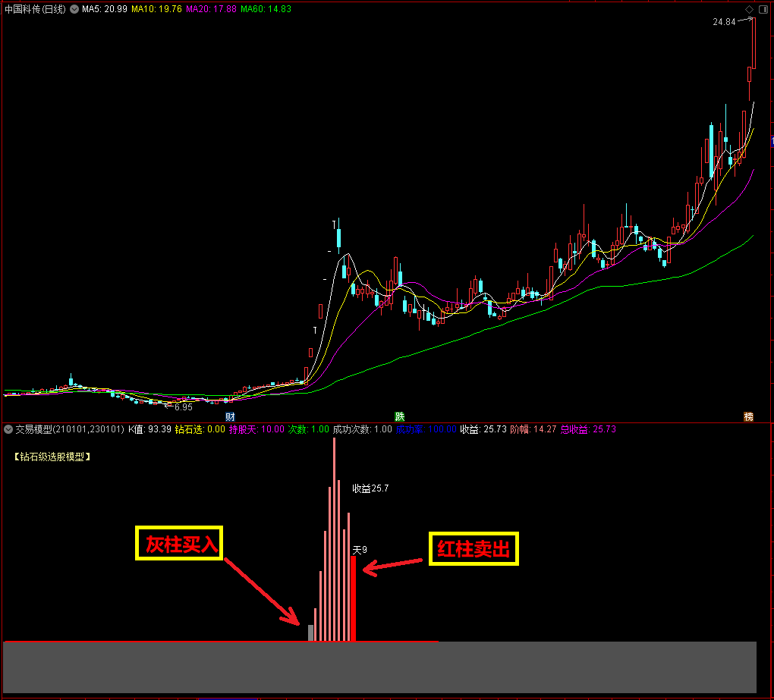The width and height of the screenshot is (774, 700).
Task: Click the 成功次数: 1.00 value
Action: (x=362, y=429)
